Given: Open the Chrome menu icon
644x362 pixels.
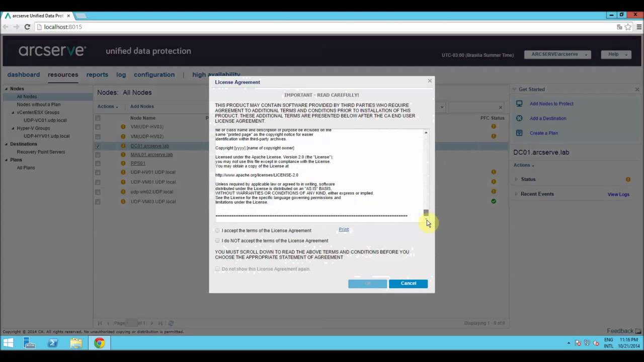Looking at the screenshot, I should click(x=638, y=27).
